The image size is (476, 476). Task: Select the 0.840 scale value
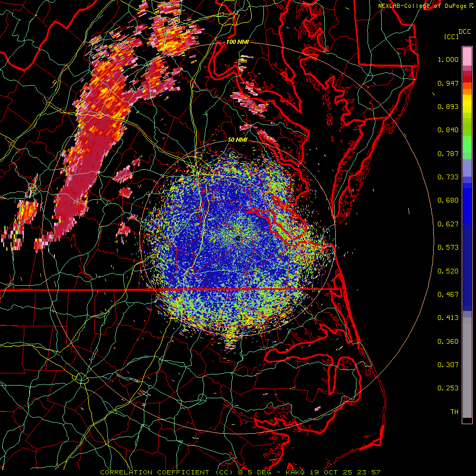coord(448,130)
